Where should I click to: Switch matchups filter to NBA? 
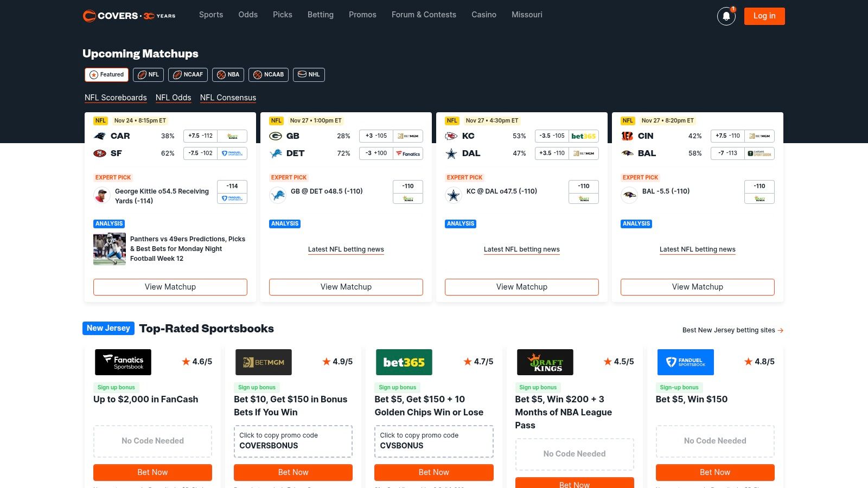[x=228, y=75]
